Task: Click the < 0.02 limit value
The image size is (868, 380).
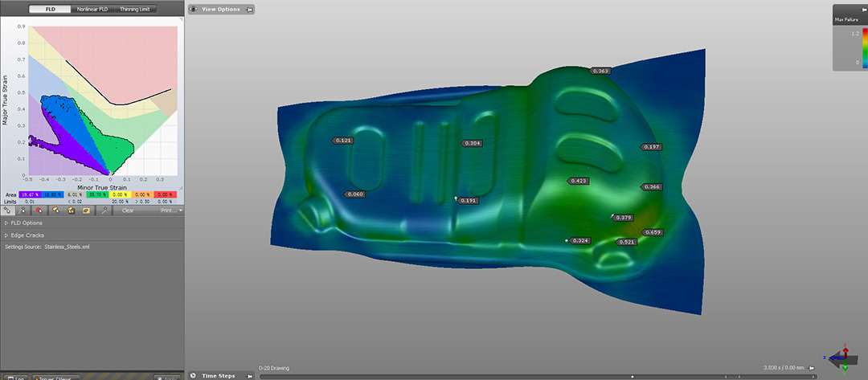Action: pos(75,202)
